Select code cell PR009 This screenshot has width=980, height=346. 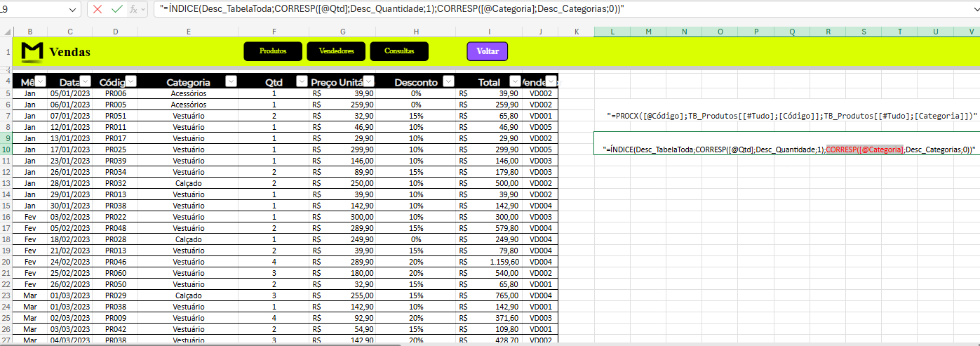115,318
